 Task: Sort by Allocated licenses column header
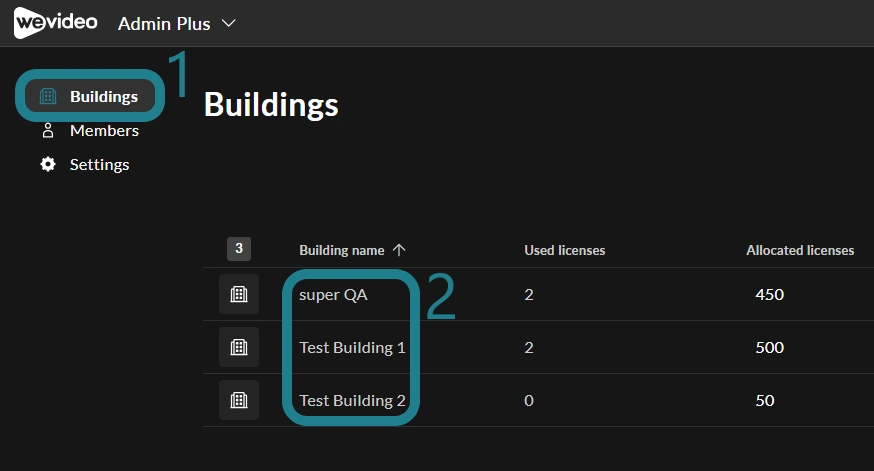point(800,250)
